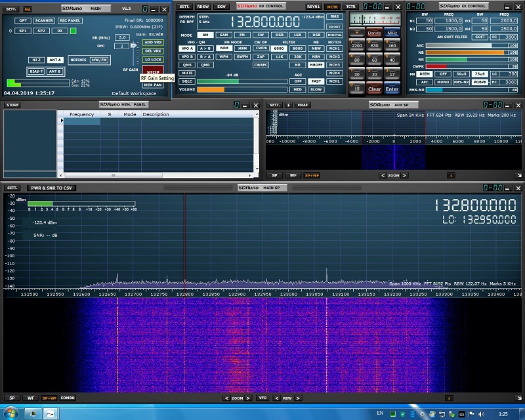Click Memory Panel vertical scrollbar down arrow
This screenshot has width=525, height=420.
coord(257,169)
